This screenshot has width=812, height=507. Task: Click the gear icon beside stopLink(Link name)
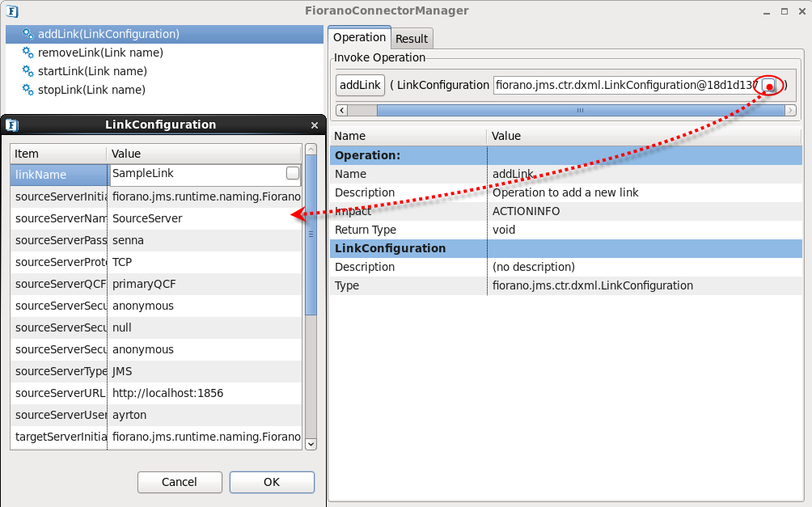pos(28,90)
